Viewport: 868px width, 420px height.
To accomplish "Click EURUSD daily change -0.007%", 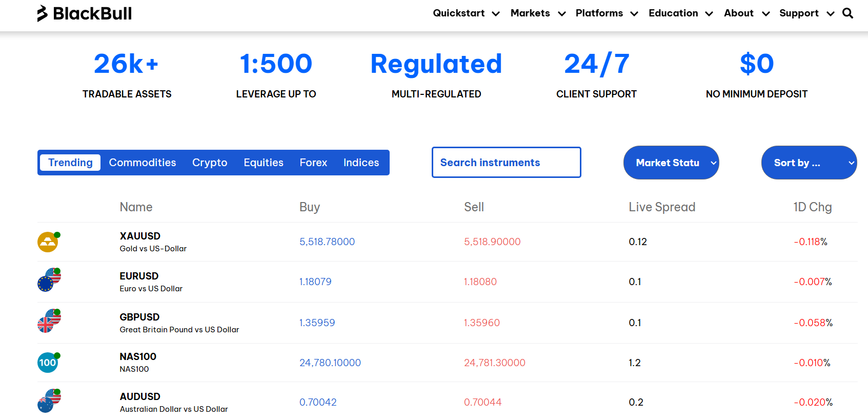I will (x=813, y=282).
